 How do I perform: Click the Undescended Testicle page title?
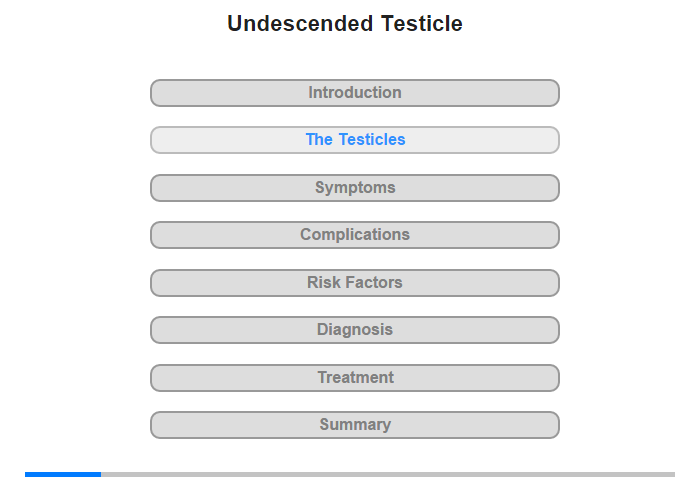(345, 24)
